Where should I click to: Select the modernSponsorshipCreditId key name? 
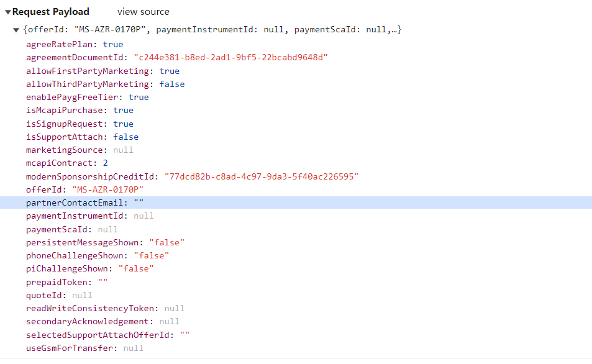point(90,176)
